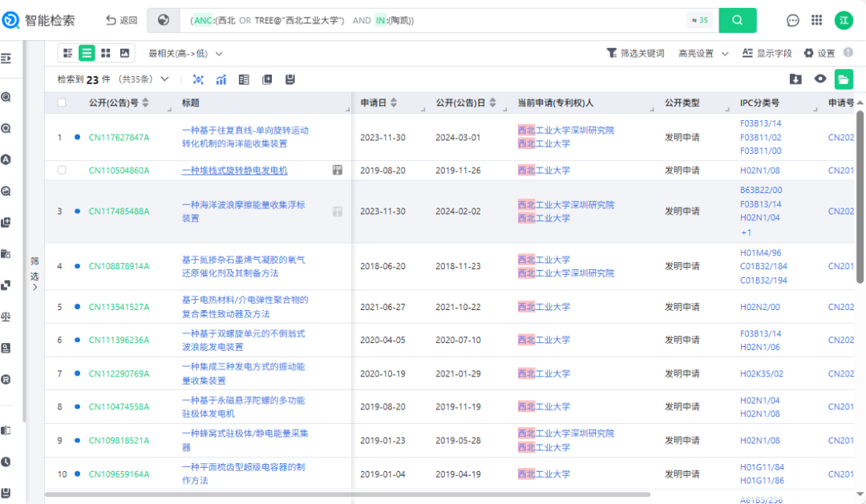
Task: Click the save results icon
Action: [289, 79]
